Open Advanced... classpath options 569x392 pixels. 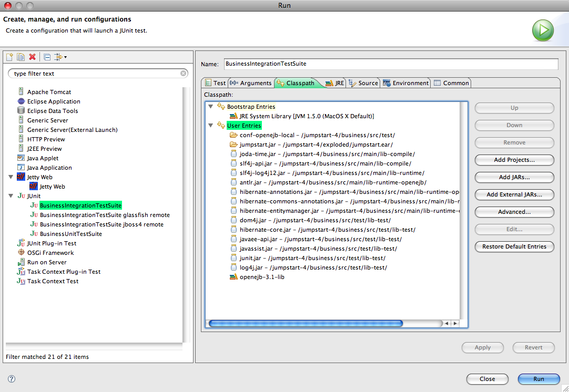(514, 212)
